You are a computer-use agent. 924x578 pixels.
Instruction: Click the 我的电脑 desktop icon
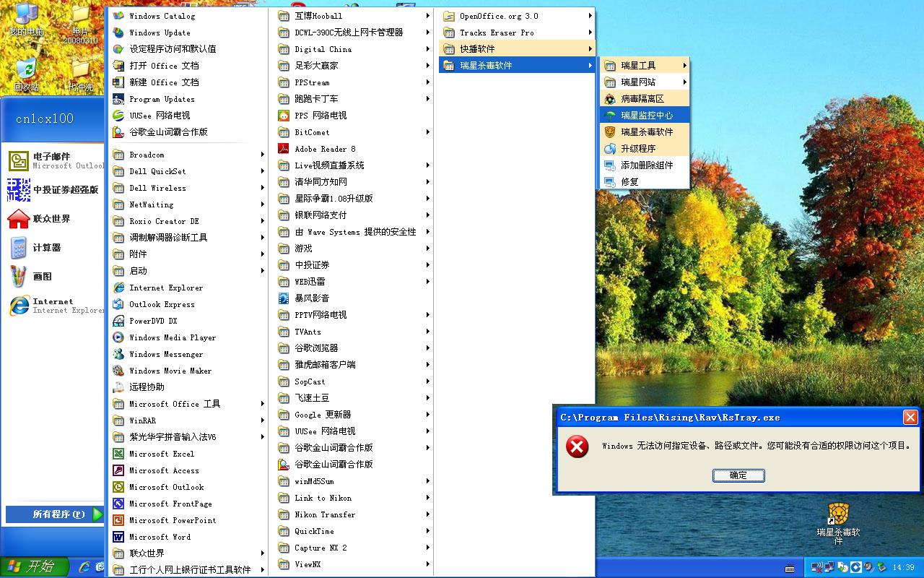(27, 14)
